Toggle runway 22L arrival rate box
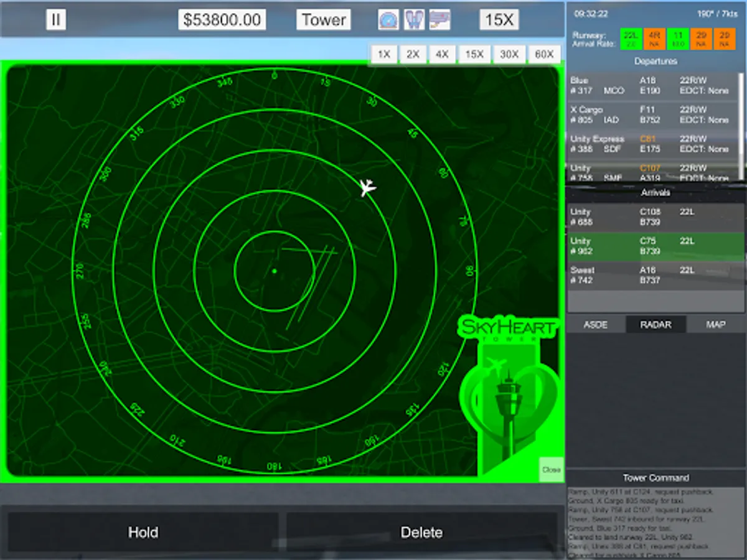This screenshot has height=560, width=747. coord(631,39)
